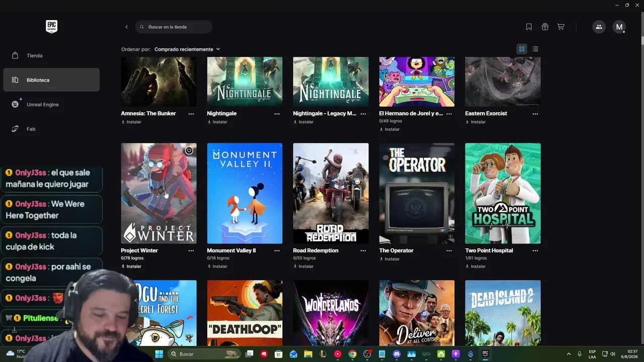Screen dimensions: 644x362
Task: Open Road Redemption cover art
Action: click(331, 194)
